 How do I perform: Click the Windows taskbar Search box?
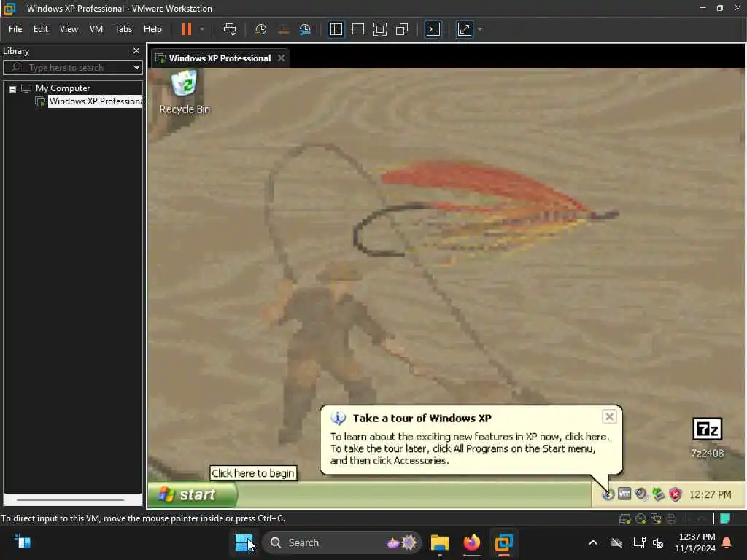click(342, 542)
